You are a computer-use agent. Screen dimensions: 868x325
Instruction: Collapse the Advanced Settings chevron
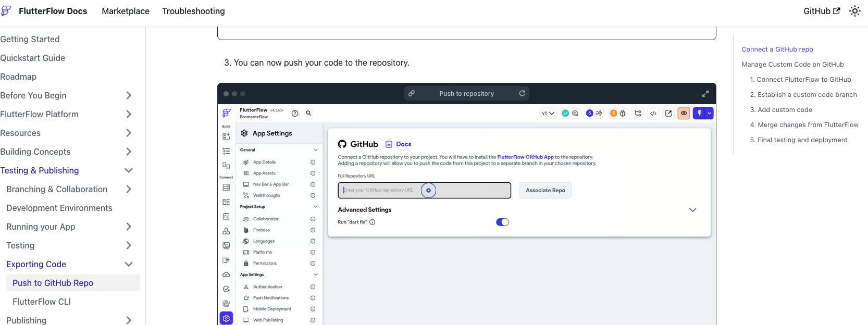pyautogui.click(x=692, y=210)
